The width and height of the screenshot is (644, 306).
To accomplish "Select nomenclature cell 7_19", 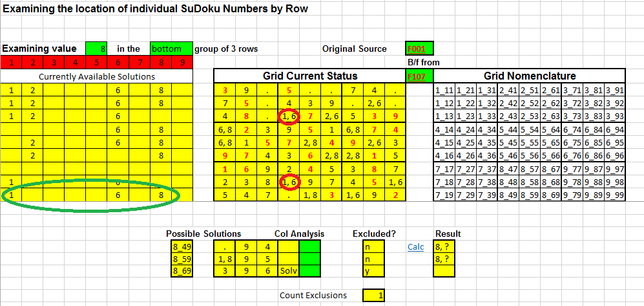I will coord(445,195).
